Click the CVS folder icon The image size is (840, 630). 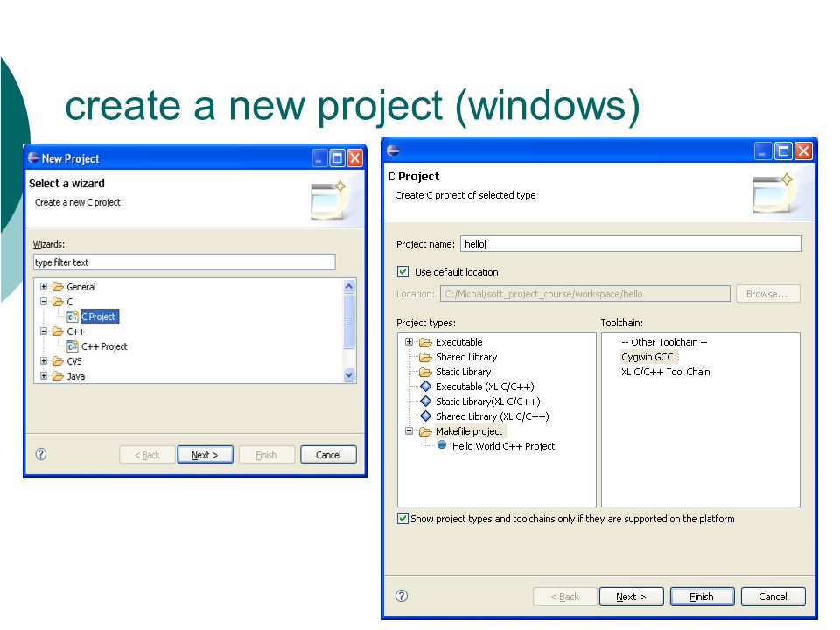[x=58, y=361]
